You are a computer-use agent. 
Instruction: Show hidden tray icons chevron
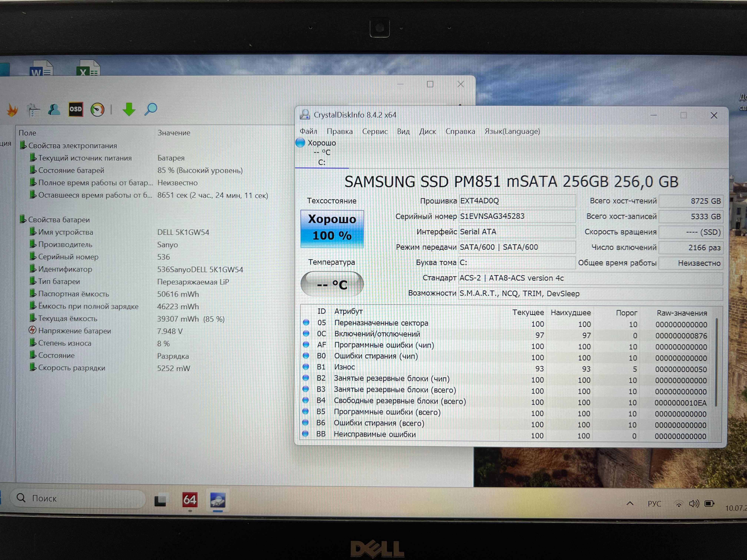click(630, 504)
